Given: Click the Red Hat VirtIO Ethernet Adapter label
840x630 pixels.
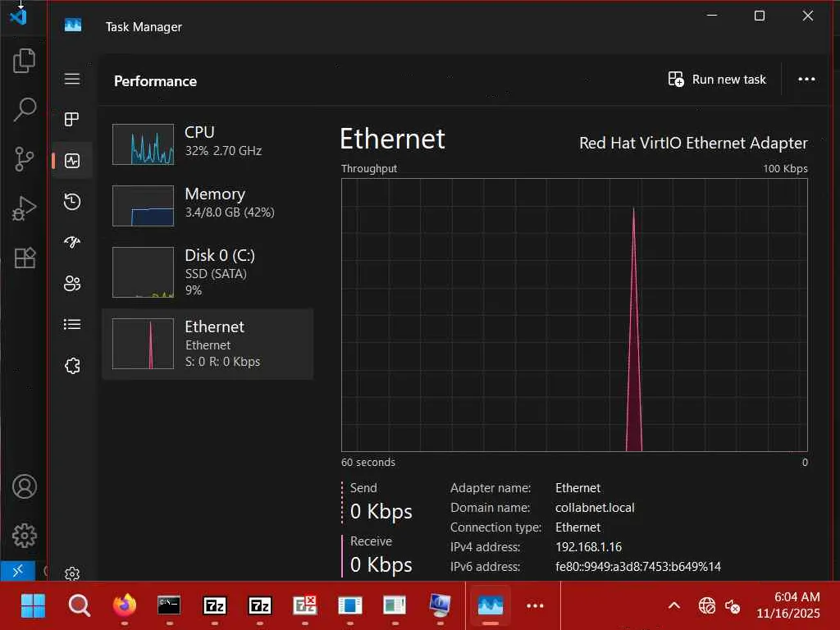Looking at the screenshot, I should pyautogui.click(x=693, y=143).
